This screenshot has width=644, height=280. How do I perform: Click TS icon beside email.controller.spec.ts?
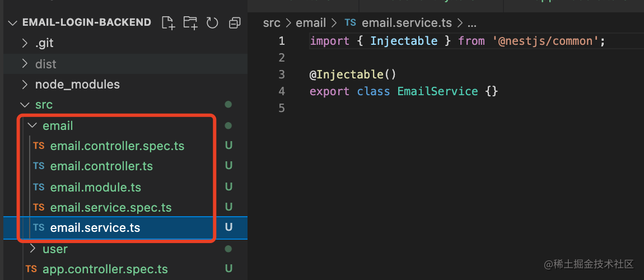39,146
